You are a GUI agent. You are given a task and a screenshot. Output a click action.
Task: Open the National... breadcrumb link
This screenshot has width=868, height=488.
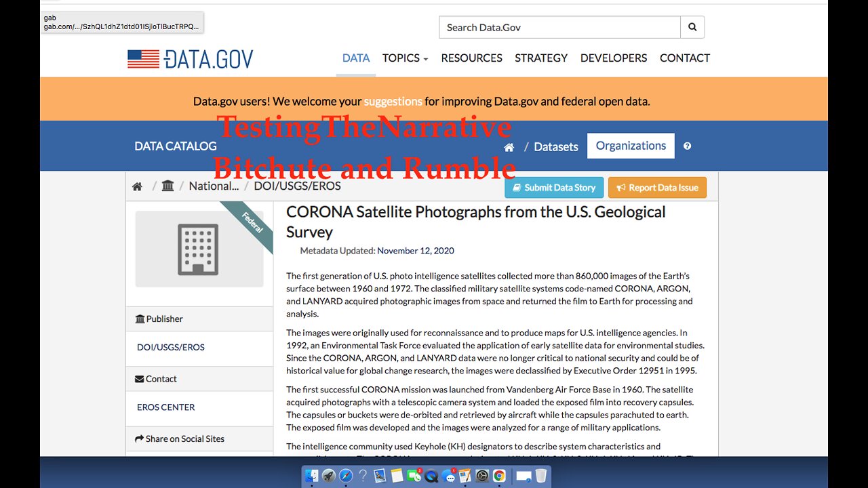(214, 186)
